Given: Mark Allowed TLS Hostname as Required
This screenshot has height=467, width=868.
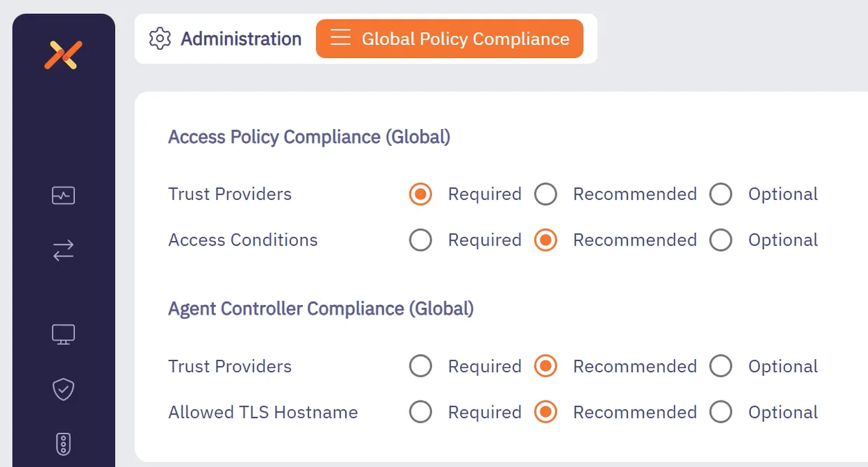Looking at the screenshot, I should coord(421,412).
